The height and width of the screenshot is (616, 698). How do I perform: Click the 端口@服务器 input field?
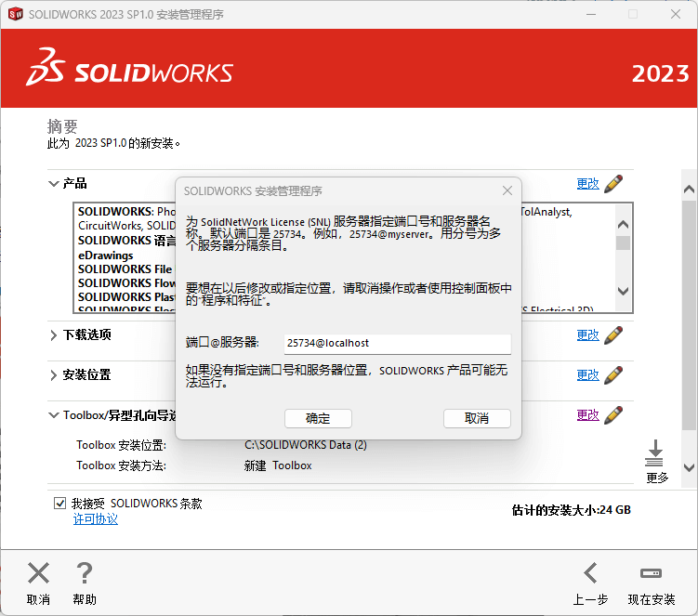[x=398, y=344]
